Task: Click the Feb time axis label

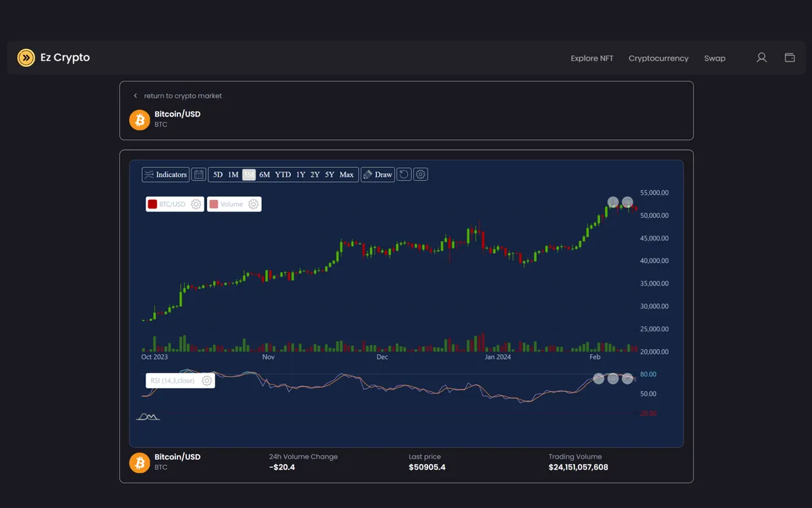Action: tap(595, 357)
